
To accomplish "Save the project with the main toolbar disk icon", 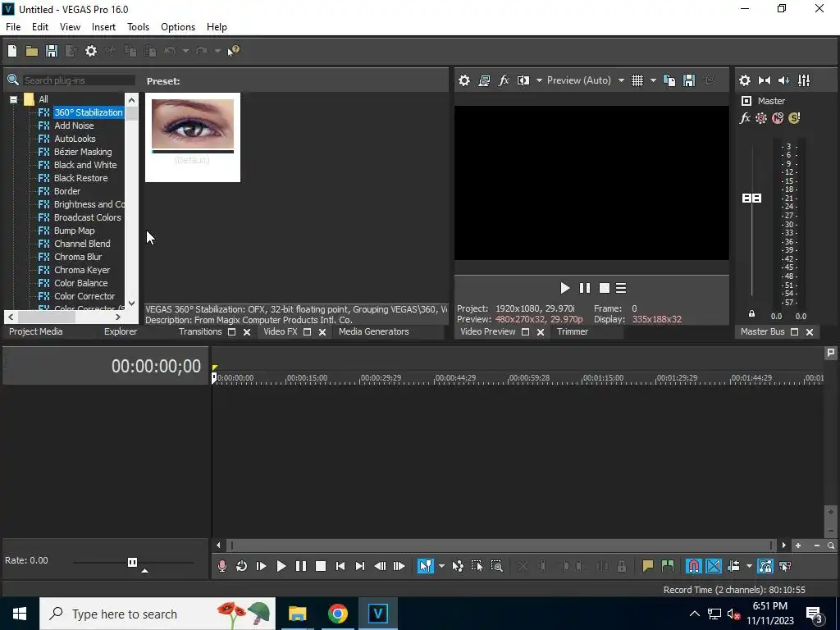I will pos(52,51).
